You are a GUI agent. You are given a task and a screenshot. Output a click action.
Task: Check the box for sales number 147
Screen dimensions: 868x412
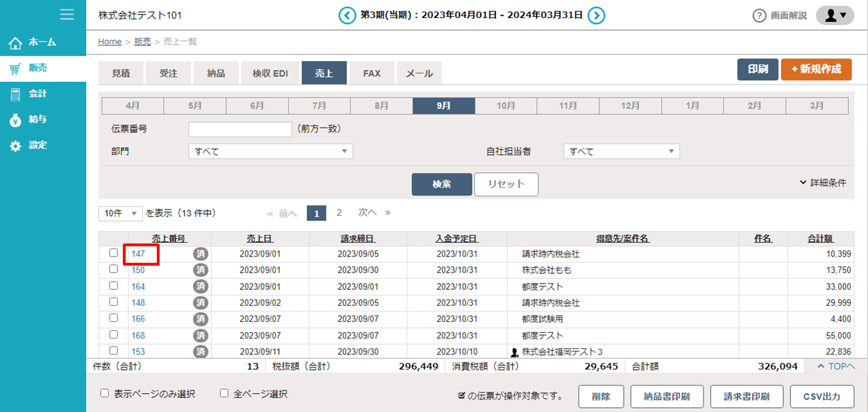click(x=114, y=254)
